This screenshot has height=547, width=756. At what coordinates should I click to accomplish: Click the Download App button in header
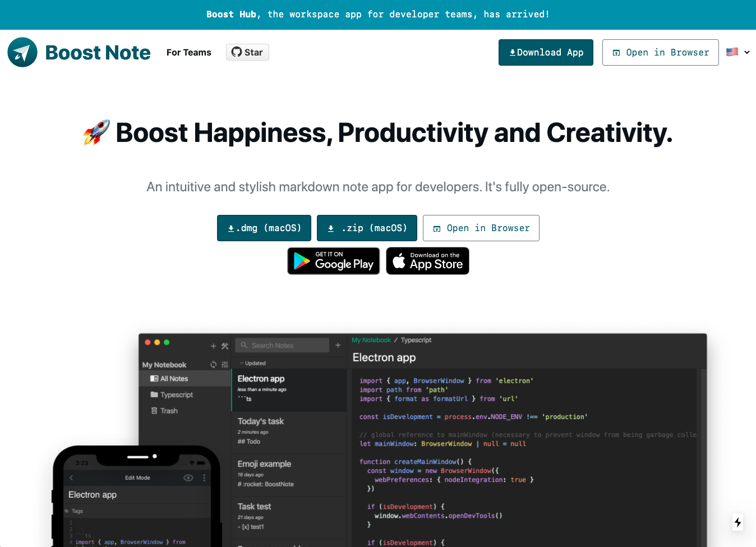[546, 52]
